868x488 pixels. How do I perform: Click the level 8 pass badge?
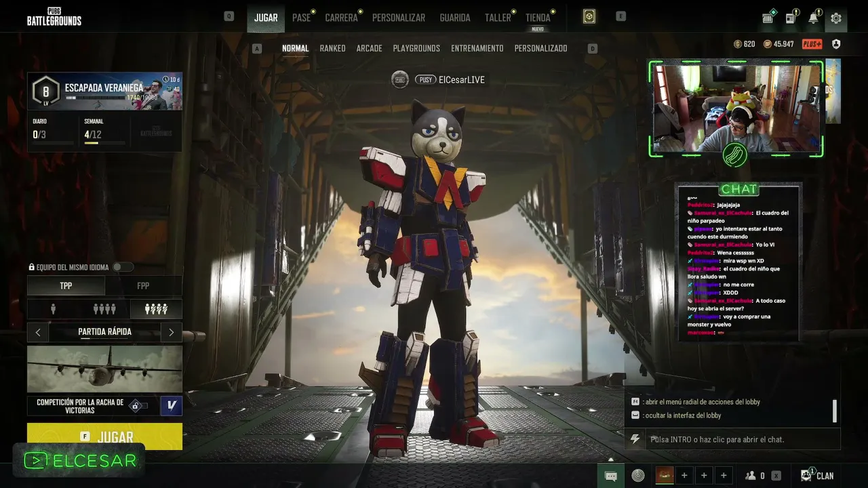46,91
